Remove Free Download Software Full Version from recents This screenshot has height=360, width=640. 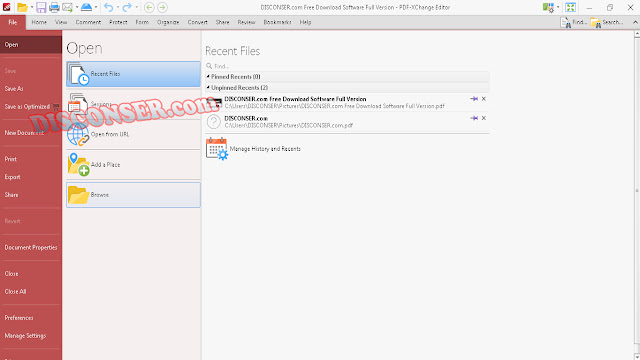click(484, 99)
